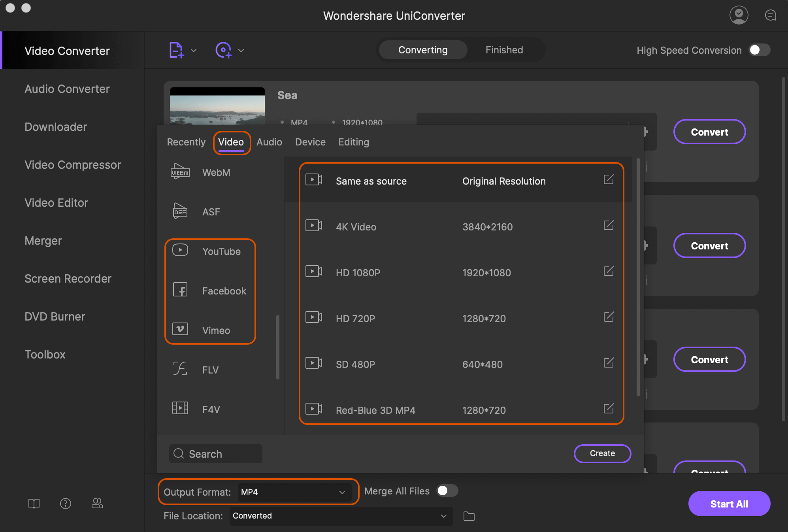Image resolution: width=788 pixels, height=532 pixels.
Task: Click the DVD Burner sidebar icon
Action: click(54, 316)
